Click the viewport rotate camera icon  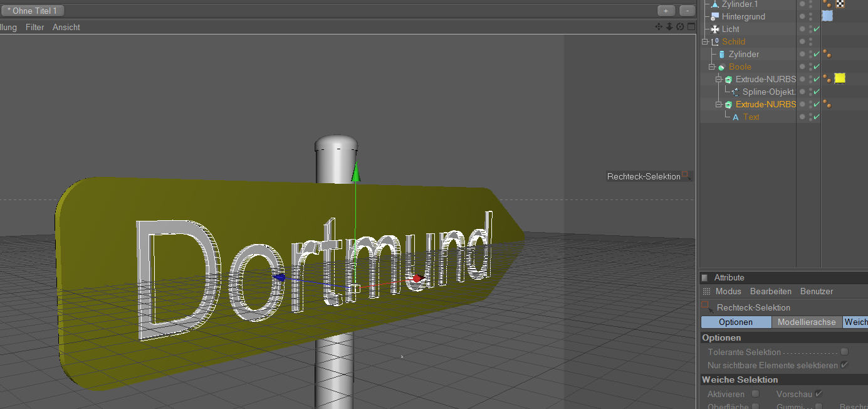680,26
